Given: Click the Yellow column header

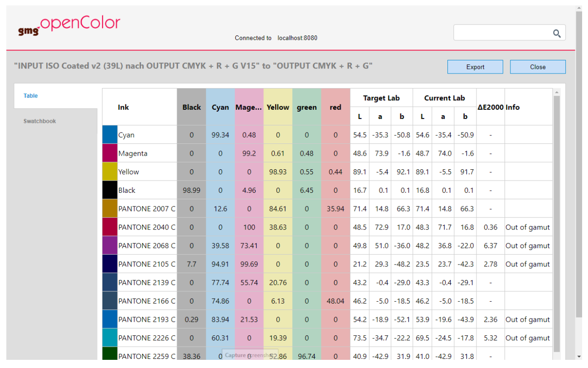Looking at the screenshot, I should click(278, 107).
